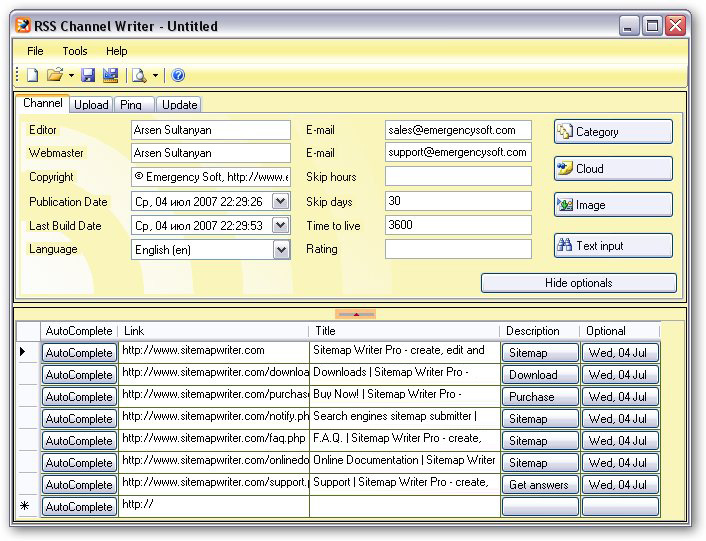Click the http://www.sitemapwriter.com/faq.php link cell

(x=214, y=440)
